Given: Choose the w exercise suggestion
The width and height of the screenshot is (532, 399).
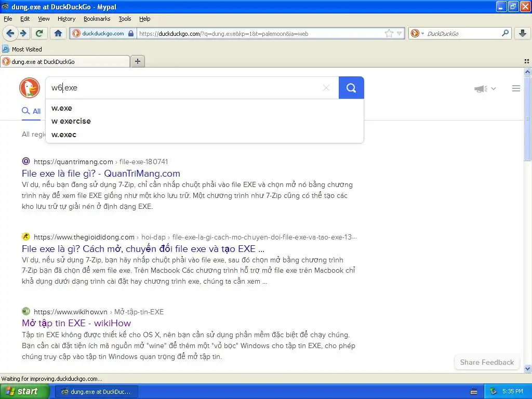Looking at the screenshot, I should pos(205,121).
